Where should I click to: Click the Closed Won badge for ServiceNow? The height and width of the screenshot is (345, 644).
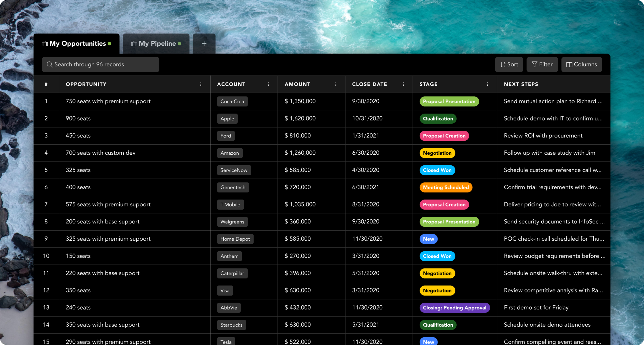point(437,170)
